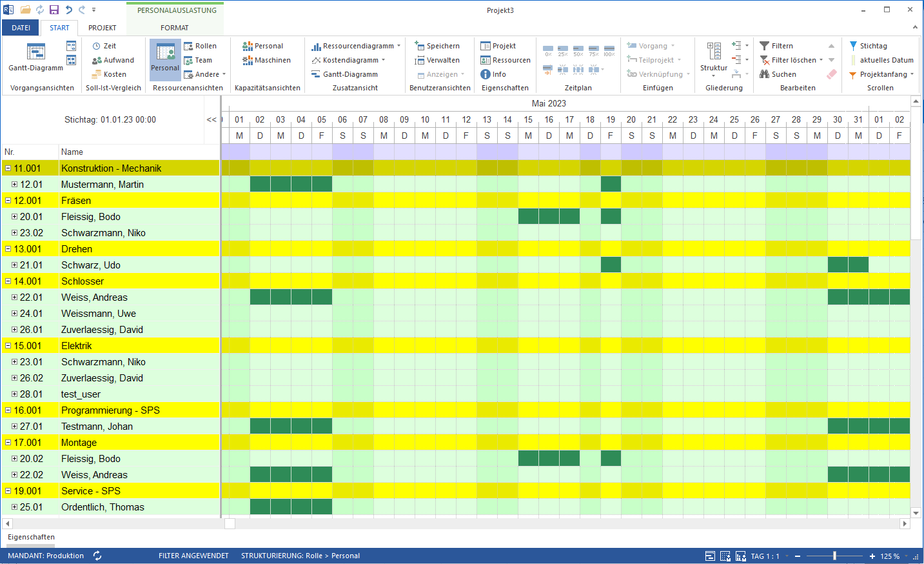Select the Personal resource view icon
This screenshot has width=924, height=564.
click(x=165, y=53)
